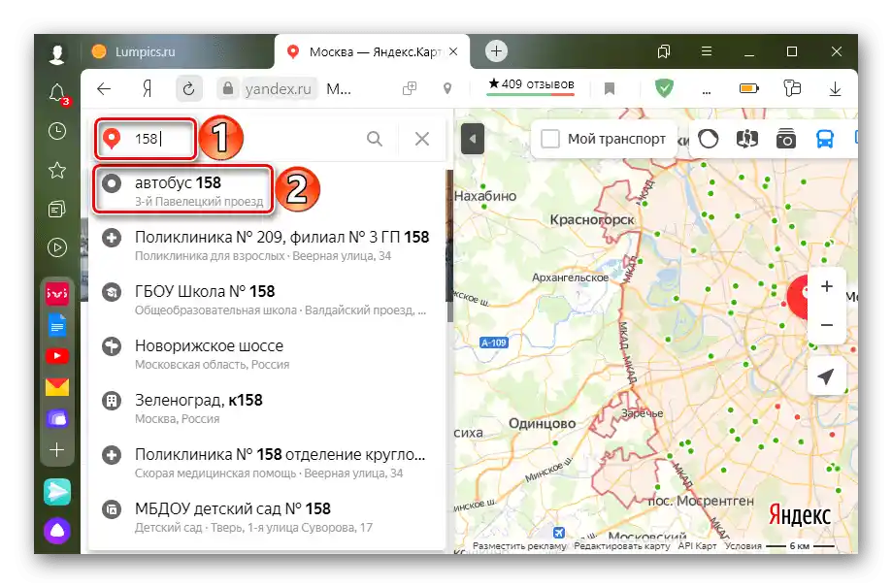Open the history clock icon in sidebar
The height and width of the screenshot is (588, 892).
tap(57, 131)
